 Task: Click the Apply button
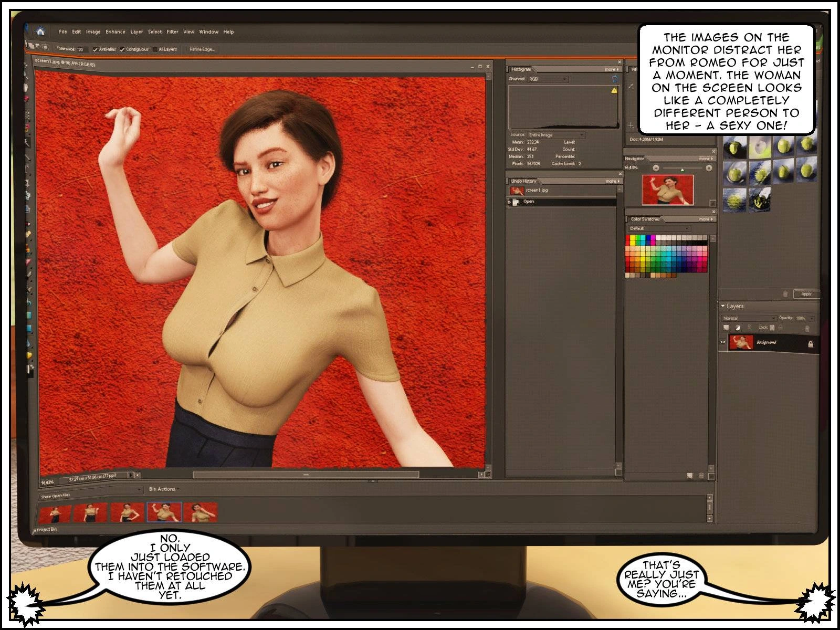(x=806, y=294)
